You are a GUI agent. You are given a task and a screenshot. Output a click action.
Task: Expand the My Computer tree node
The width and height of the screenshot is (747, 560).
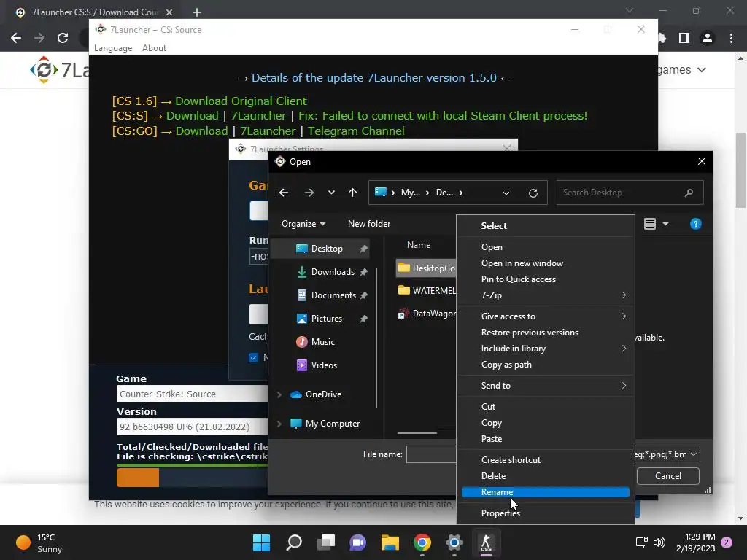pyautogui.click(x=279, y=424)
